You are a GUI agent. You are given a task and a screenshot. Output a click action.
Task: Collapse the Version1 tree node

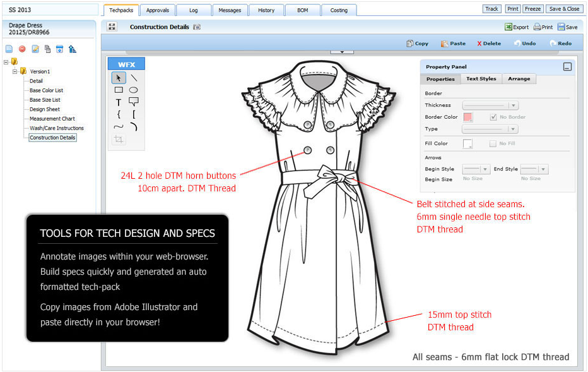coord(15,71)
